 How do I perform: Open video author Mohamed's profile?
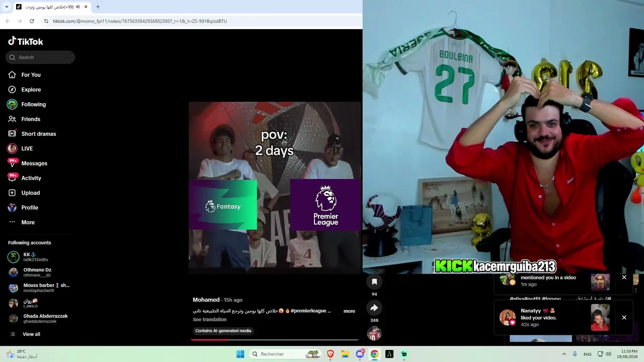pyautogui.click(x=206, y=300)
